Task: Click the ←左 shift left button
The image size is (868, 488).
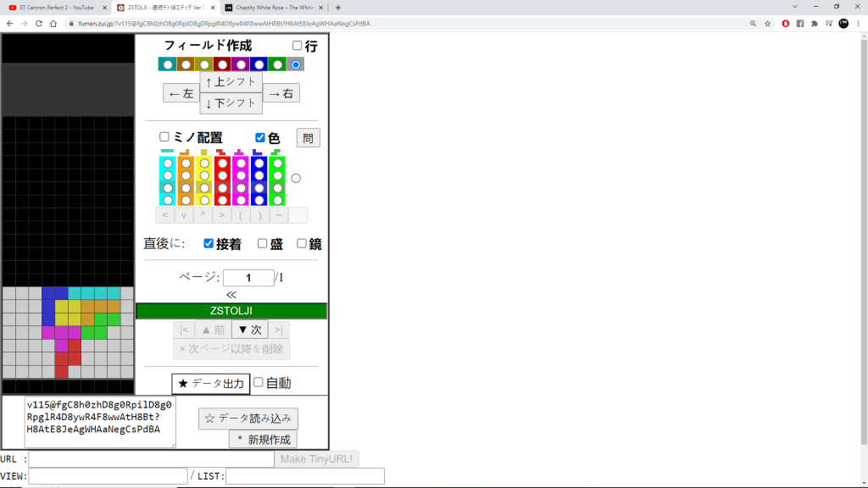Action: point(181,93)
